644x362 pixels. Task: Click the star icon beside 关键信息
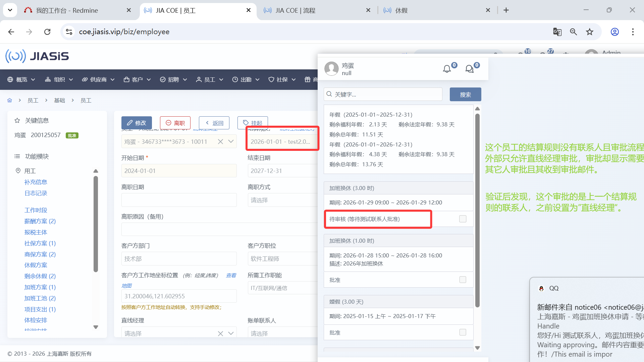click(x=17, y=120)
